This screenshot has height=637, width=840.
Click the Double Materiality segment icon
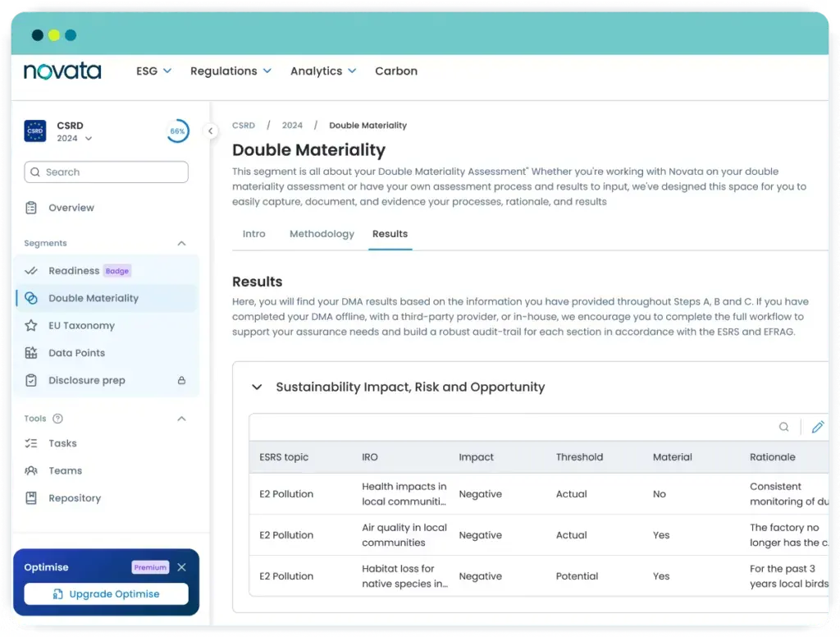point(31,297)
